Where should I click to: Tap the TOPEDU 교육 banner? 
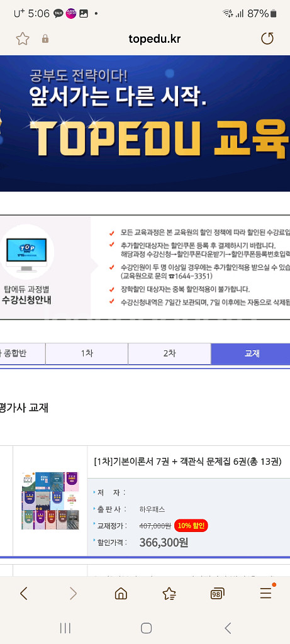[145, 123]
